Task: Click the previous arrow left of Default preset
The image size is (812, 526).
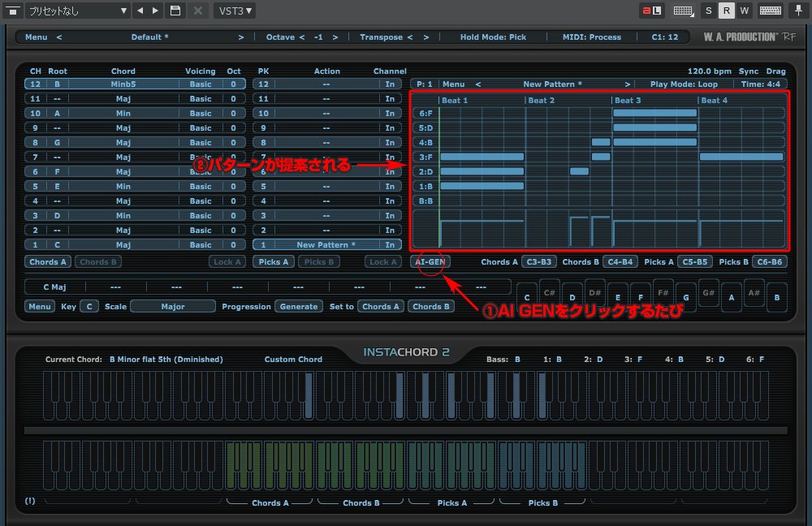Action: [x=59, y=37]
